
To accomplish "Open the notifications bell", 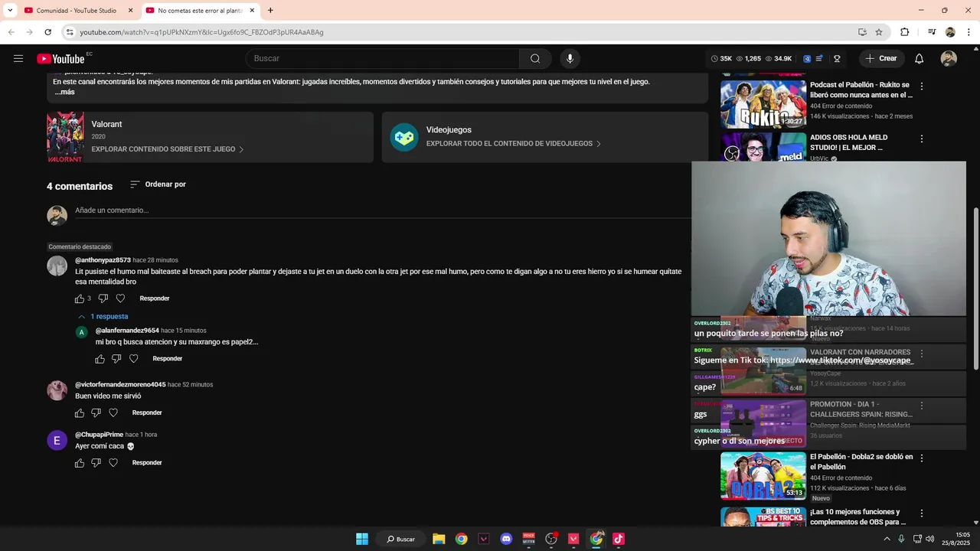I will [920, 59].
